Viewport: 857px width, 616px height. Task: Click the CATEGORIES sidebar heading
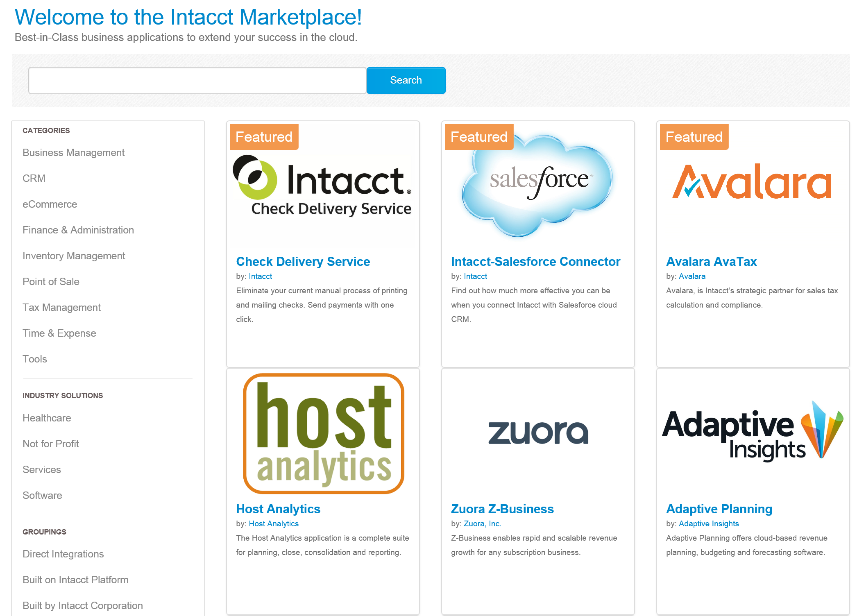(46, 130)
